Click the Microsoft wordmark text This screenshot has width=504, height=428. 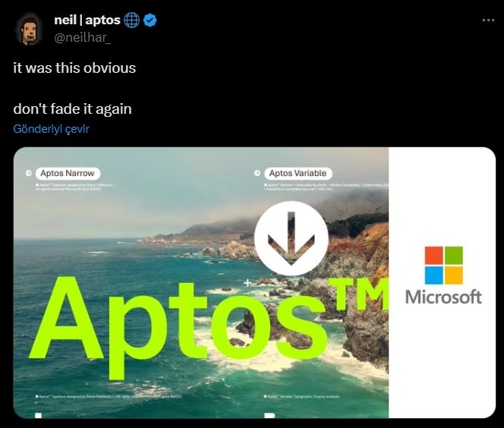(x=443, y=297)
